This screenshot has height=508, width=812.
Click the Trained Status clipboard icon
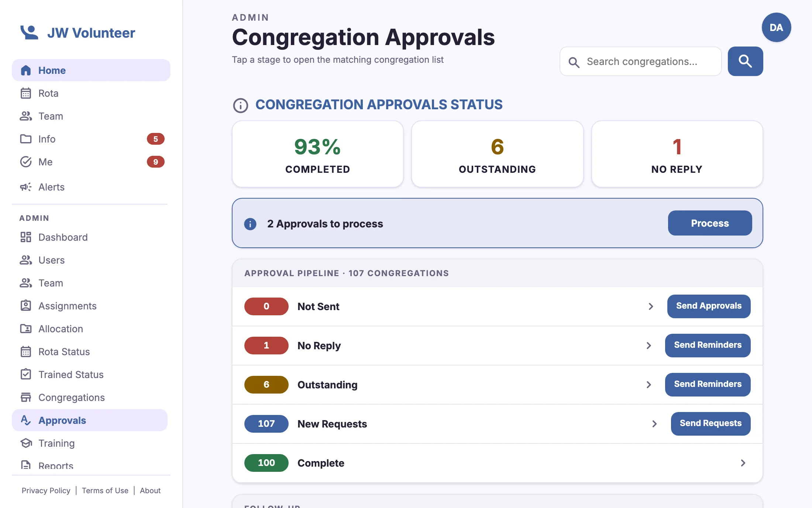click(x=26, y=374)
